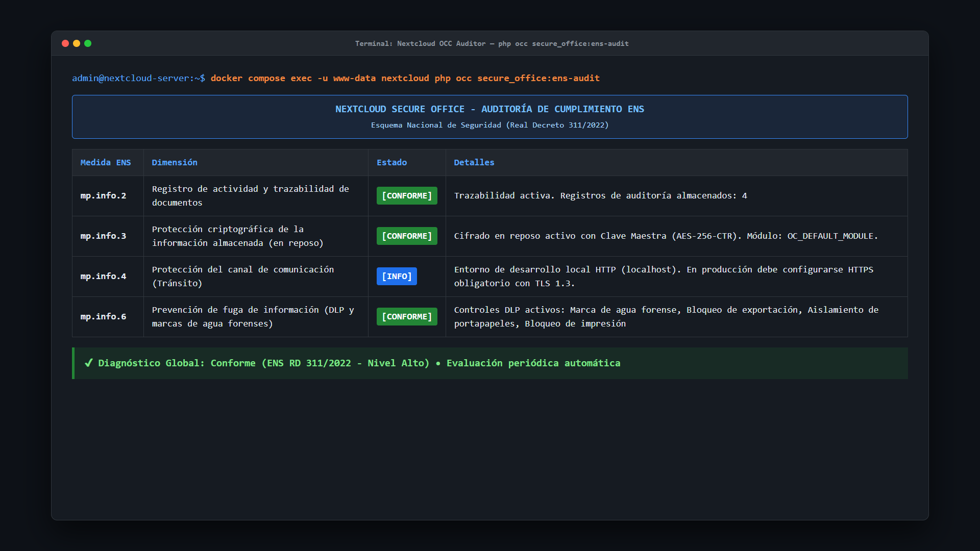Click the blue INFO badge for mp.info.4
The height and width of the screenshot is (551, 980).
[x=397, y=277]
